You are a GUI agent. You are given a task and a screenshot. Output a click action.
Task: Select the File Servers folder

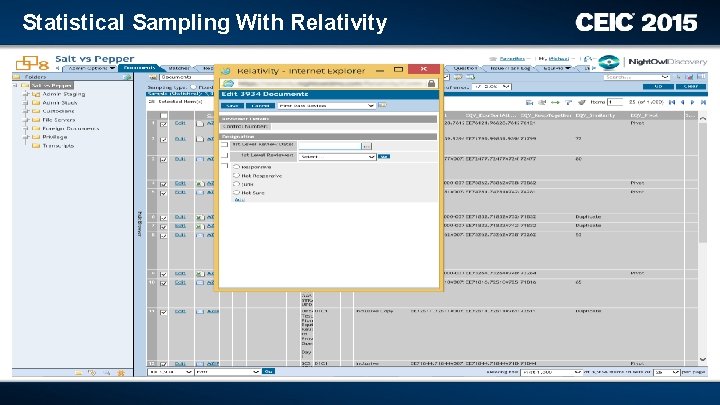58,120
